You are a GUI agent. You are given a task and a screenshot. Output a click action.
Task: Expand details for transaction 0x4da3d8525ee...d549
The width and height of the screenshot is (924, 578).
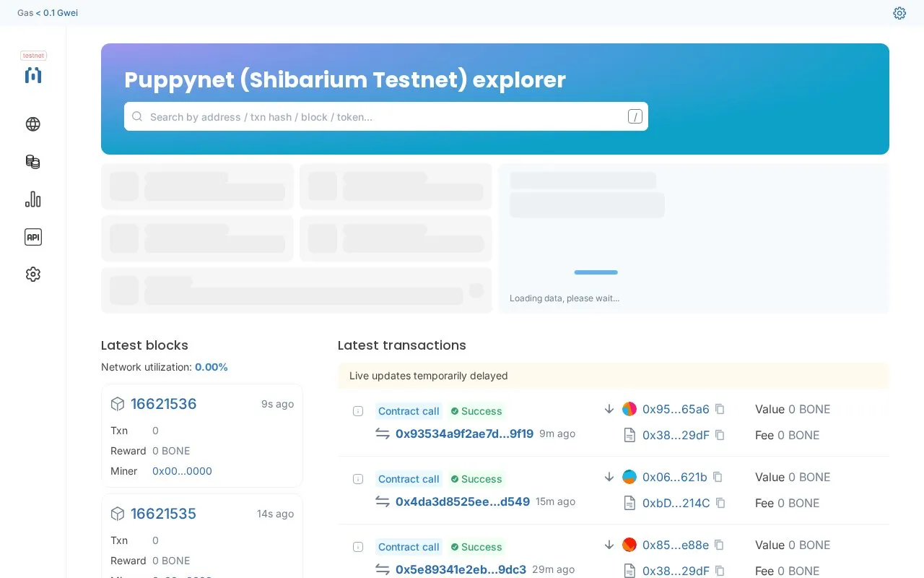(x=358, y=479)
